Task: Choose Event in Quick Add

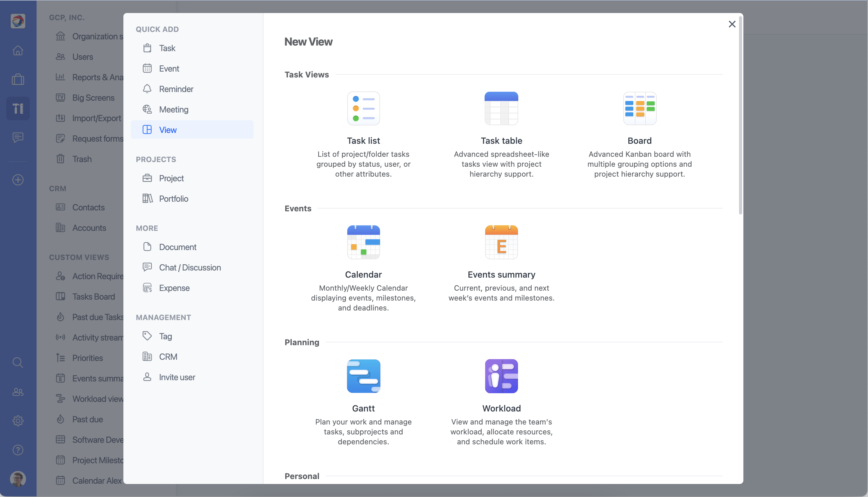Action: coord(192,68)
